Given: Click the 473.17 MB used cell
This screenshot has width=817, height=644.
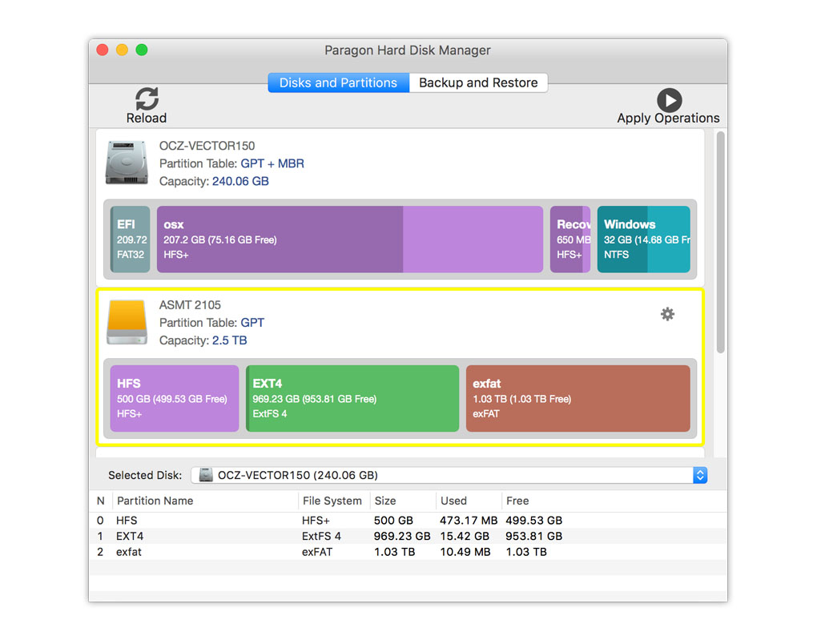Looking at the screenshot, I should tap(469, 521).
